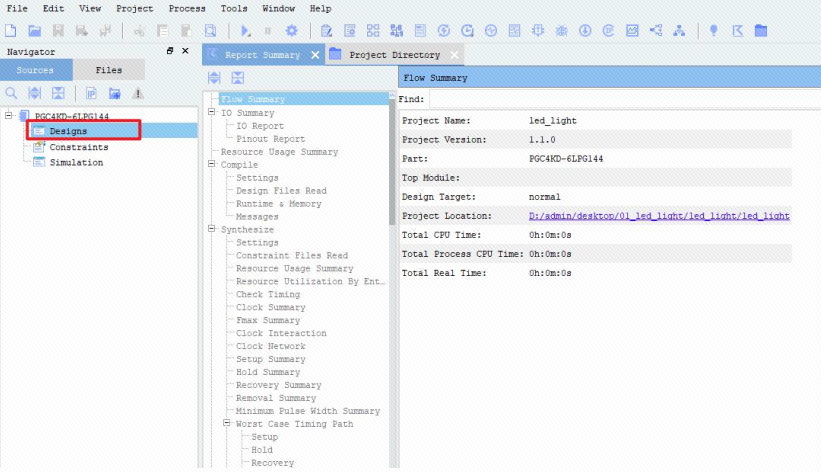The width and height of the screenshot is (821, 473).
Task: Open the Window menu
Action: point(279,8)
